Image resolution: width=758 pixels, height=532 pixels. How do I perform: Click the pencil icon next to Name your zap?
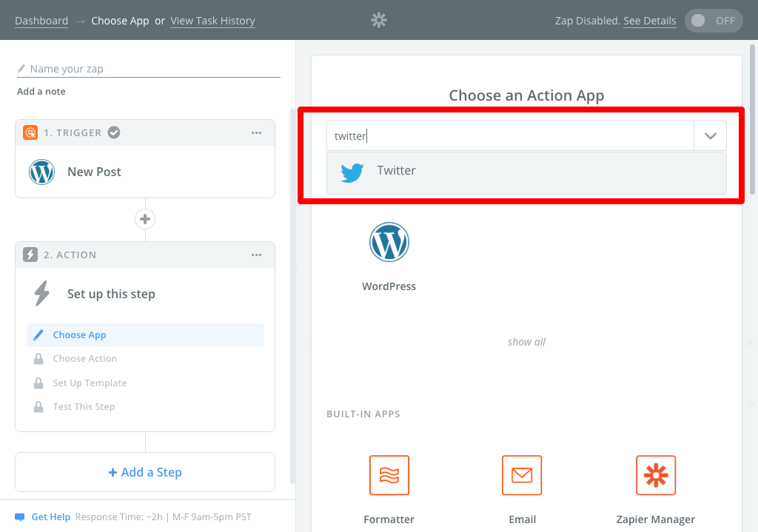point(21,69)
